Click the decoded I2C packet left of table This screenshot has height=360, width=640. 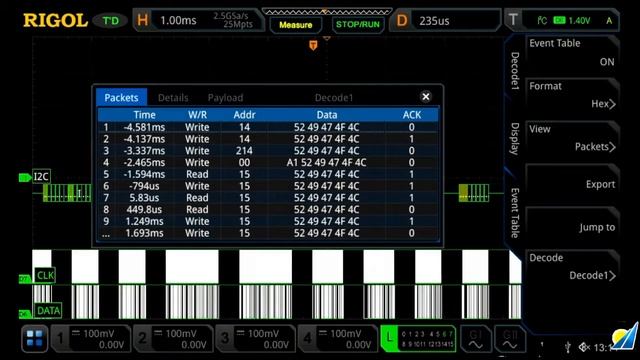[x=67, y=193]
